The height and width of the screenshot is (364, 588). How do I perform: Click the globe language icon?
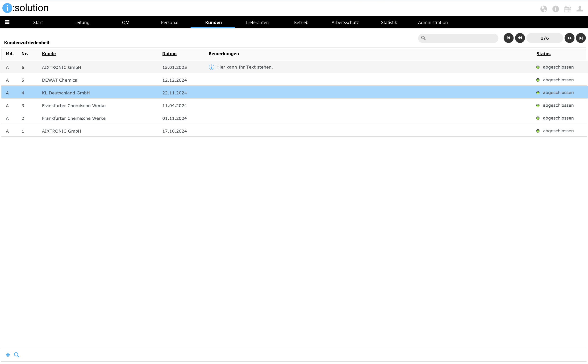[543, 9]
